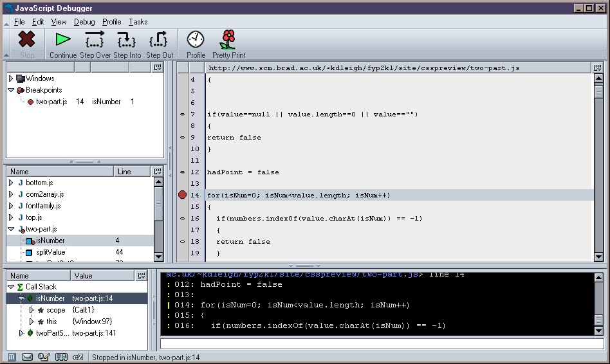Set a breakpoint on line 16 margin
The image size is (610, 364).
183,219
